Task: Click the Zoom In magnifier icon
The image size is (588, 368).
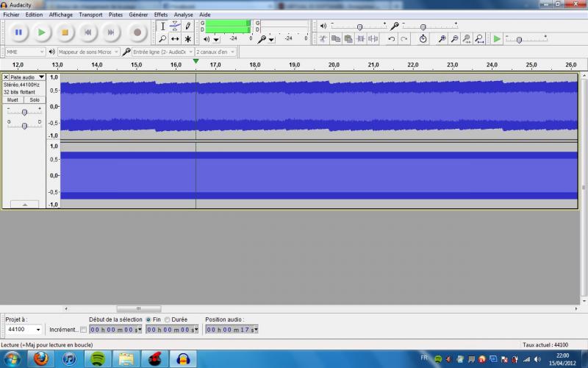Action: click(442, 38)
